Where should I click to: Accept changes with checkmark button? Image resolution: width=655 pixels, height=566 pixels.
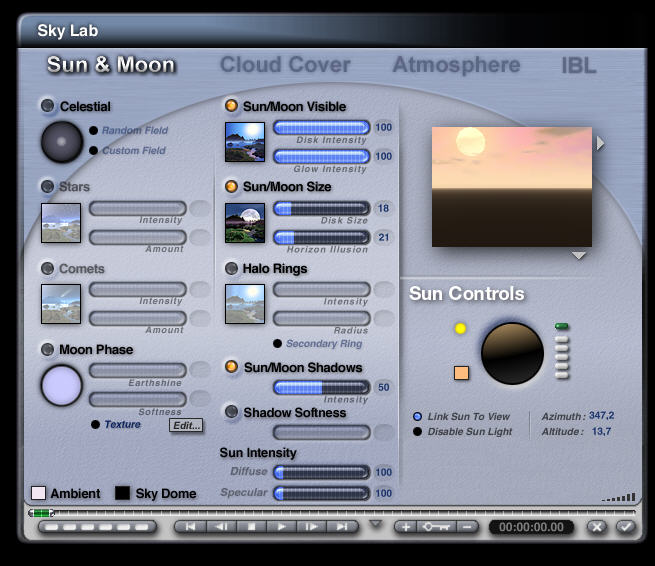coord(625,527)
